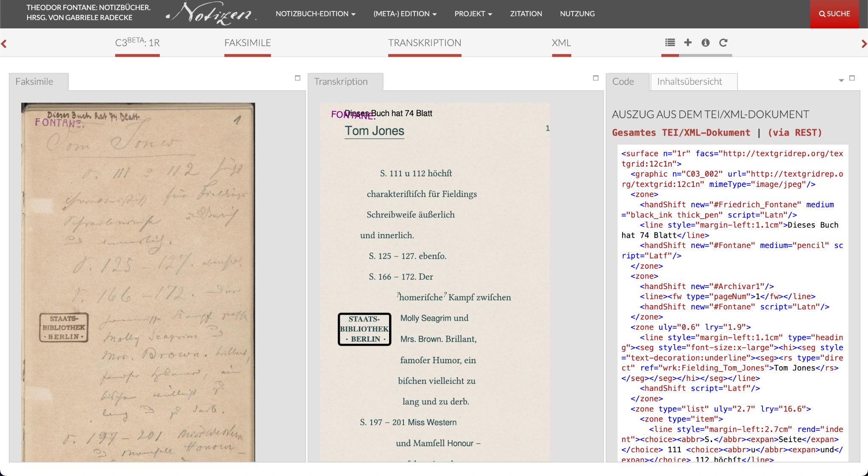Click the facsimile notebook page image
Viewport: 868px width, 476px height.
pos(138,282)
